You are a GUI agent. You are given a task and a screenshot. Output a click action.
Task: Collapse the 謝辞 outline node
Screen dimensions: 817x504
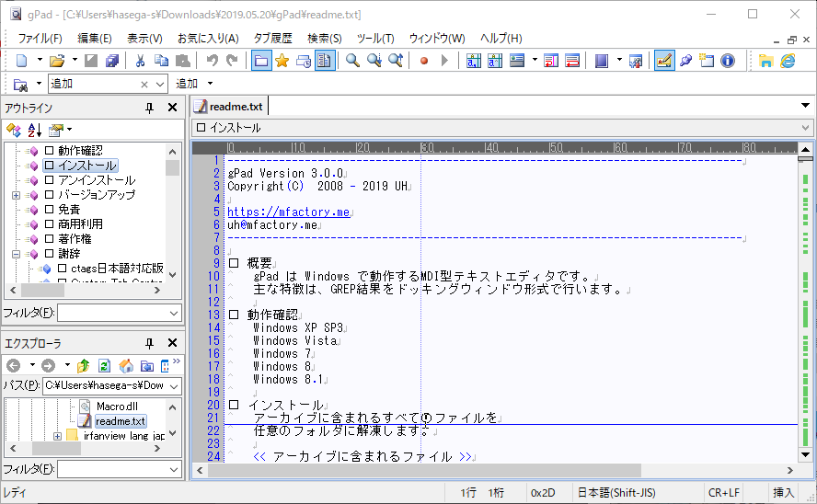[x=17, y=254]
